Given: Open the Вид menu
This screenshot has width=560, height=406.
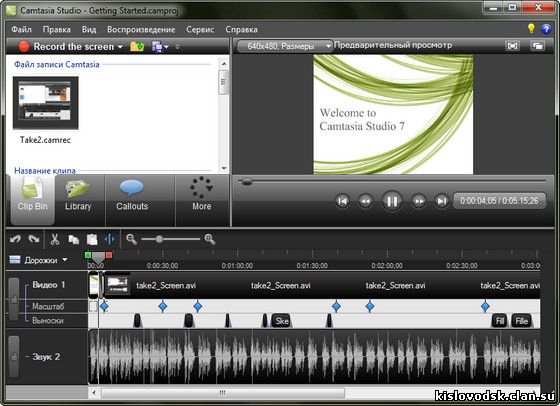Looking at the screenshot, I should (x=89, y=29).
